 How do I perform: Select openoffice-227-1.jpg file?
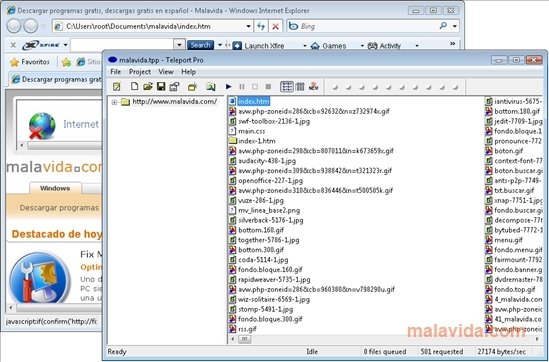(270, 180)
